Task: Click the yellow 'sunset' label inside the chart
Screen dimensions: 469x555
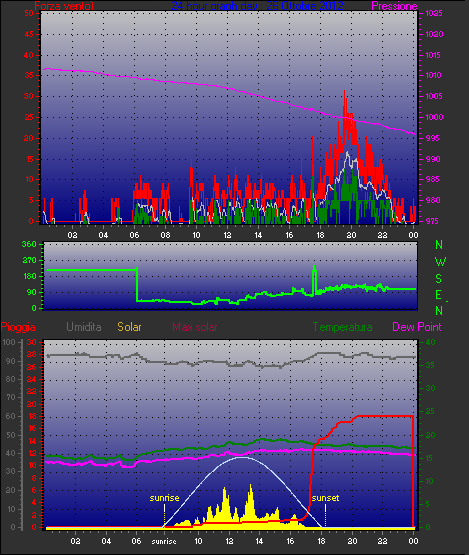Action: pyautogui.click(x=325, y=498)
